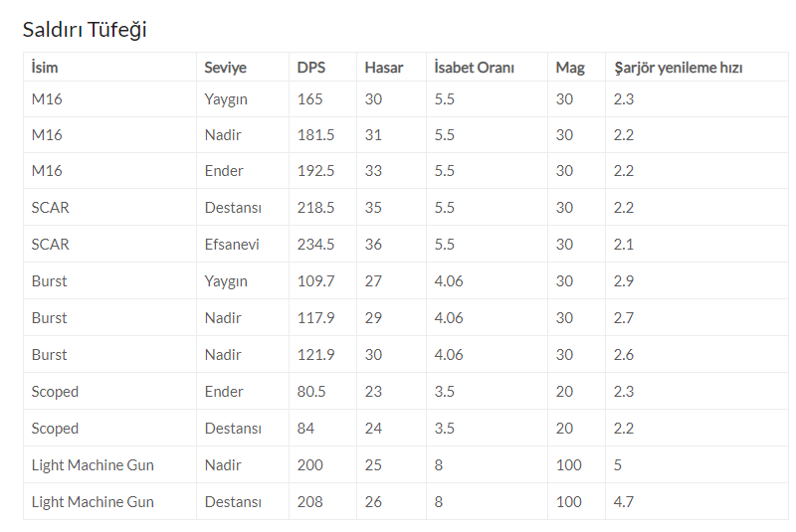Select the SCAR Efsanevi level cell

[232, 244]
